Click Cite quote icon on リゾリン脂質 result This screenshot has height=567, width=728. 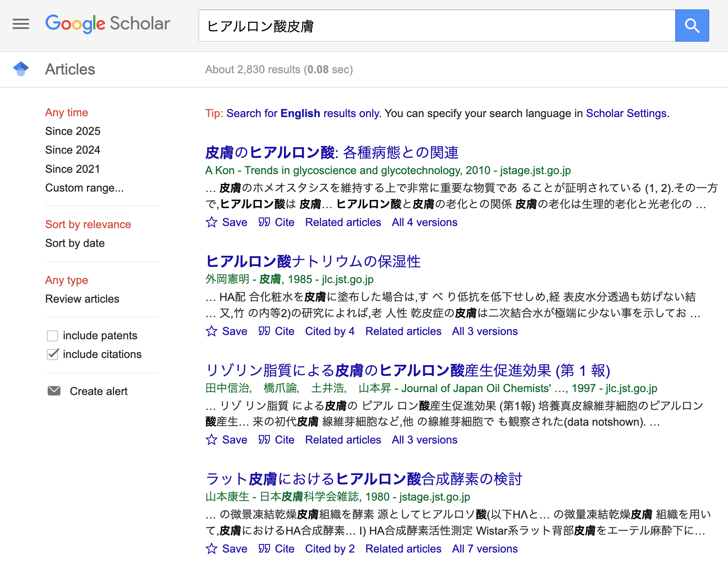pyautogui.click(x=264, y=440)
